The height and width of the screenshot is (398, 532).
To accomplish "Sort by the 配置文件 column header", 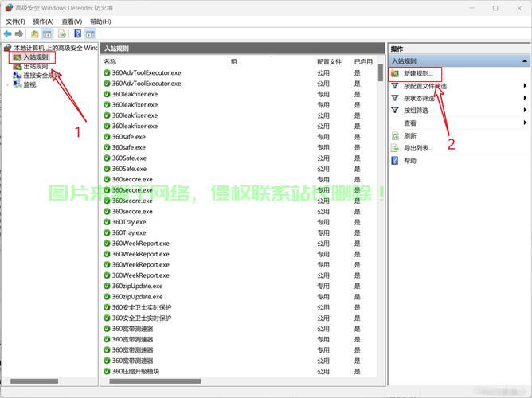I will click(x=329, y=62).
